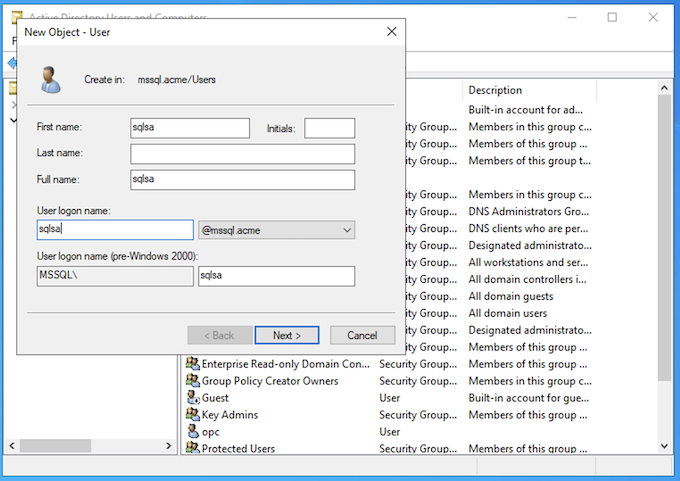Screen dimensions: 680x481
Task: Open the @mssql.acme domain suffix dropdown
Action: (x=276, y=230)
